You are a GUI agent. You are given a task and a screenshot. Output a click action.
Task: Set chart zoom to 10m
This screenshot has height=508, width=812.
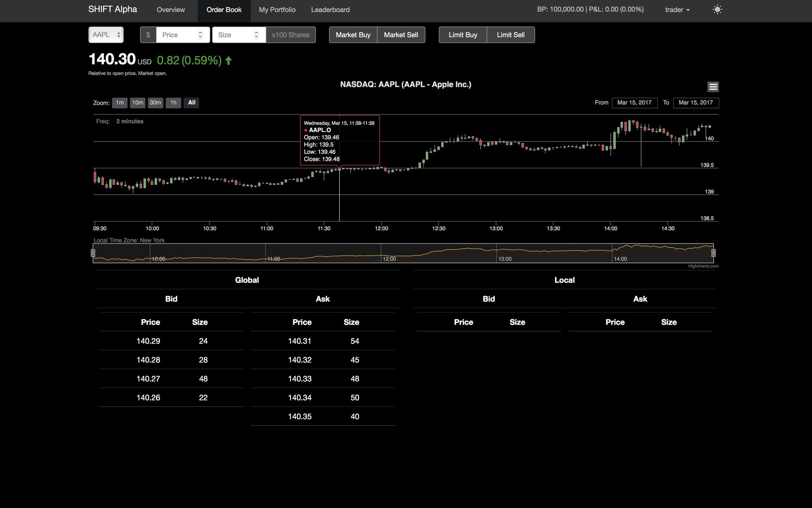coord(137,103)
